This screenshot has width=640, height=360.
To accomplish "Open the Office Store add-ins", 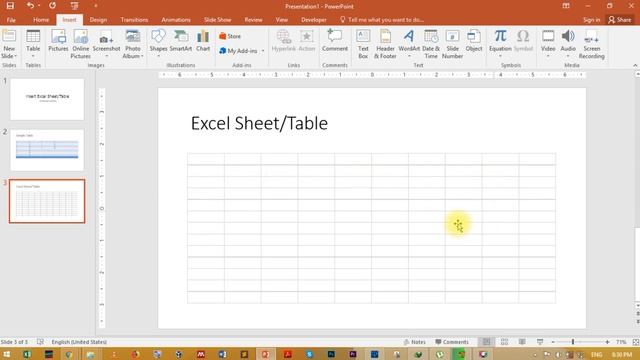I will pyautogui.click(x=230, y=36).
